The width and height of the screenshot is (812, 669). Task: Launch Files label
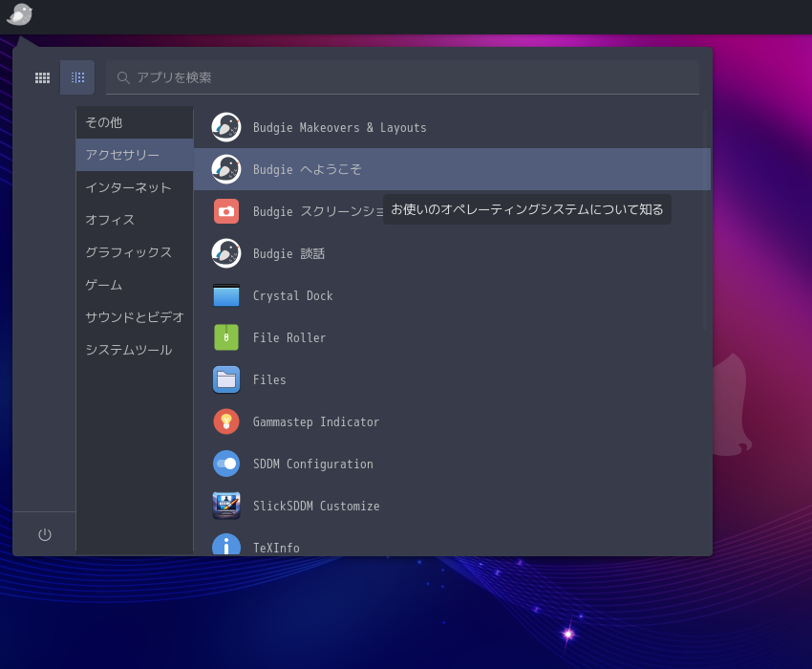[269, 379]
